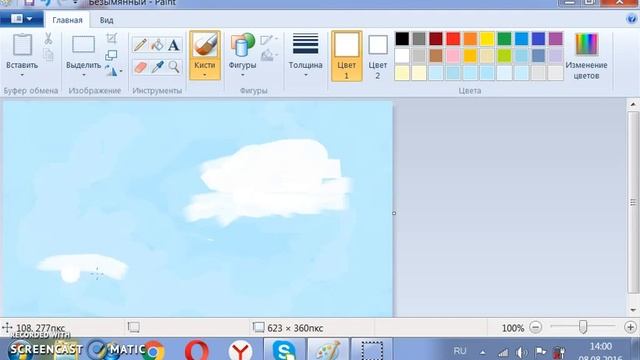This screenshot has width=640, height=360.
Task: Click the scrollbar up arrow
Action: 633,104
